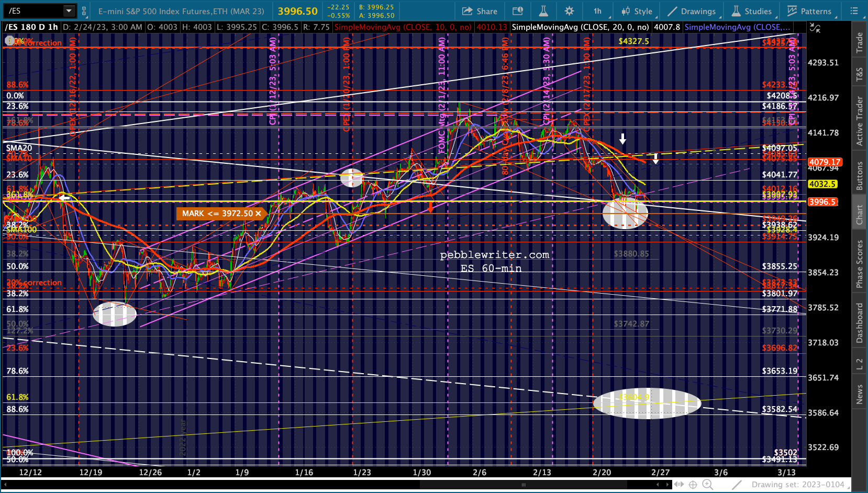Click the last price 3996.50 in the header
Viewport: 868px width, 493px height.
click(297, 11)
